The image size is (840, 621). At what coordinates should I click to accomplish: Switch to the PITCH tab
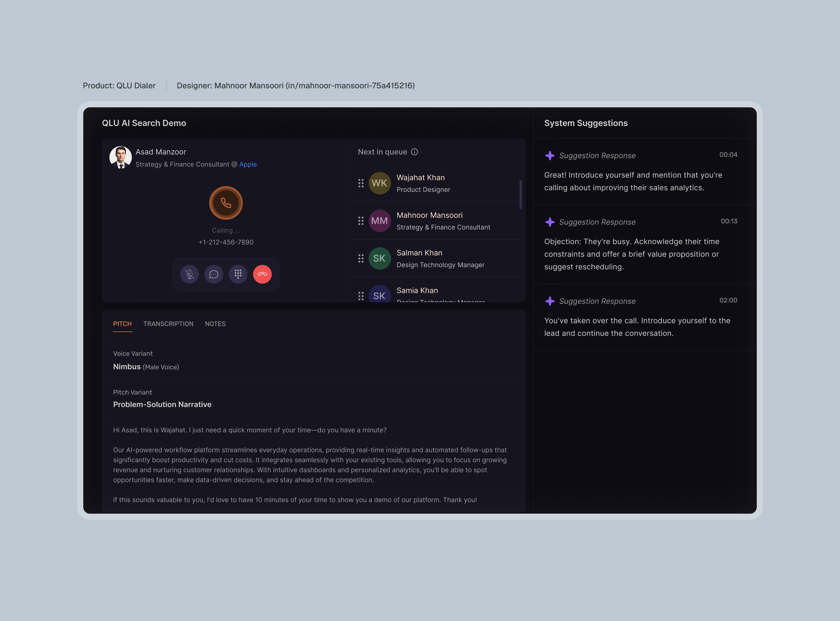123,324
